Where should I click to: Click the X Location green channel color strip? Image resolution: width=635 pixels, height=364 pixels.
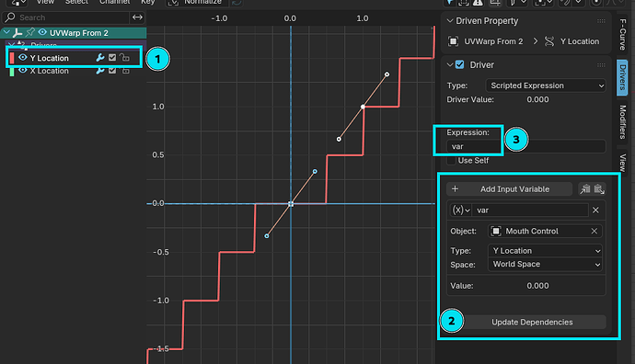(x=12, y=72)
